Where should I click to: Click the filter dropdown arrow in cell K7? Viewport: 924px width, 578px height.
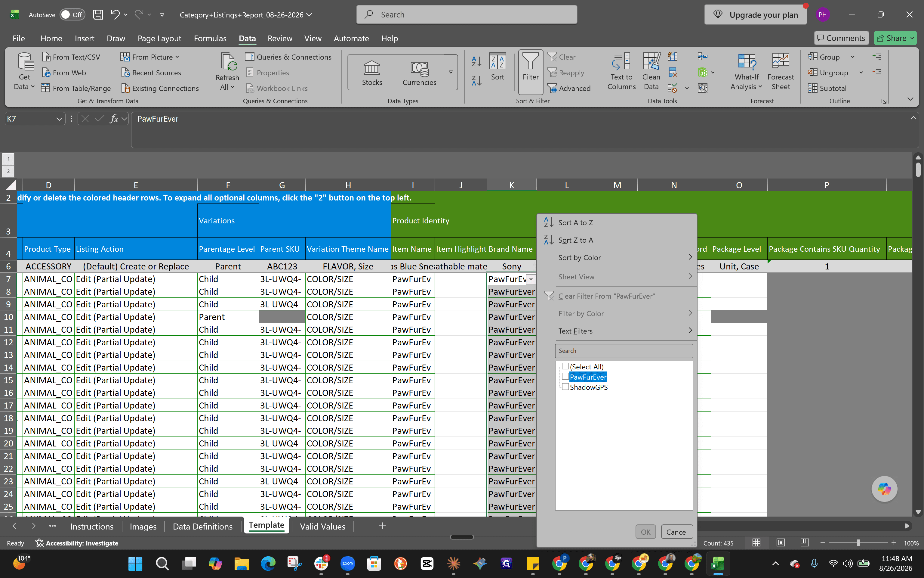(x=531, y=279)
